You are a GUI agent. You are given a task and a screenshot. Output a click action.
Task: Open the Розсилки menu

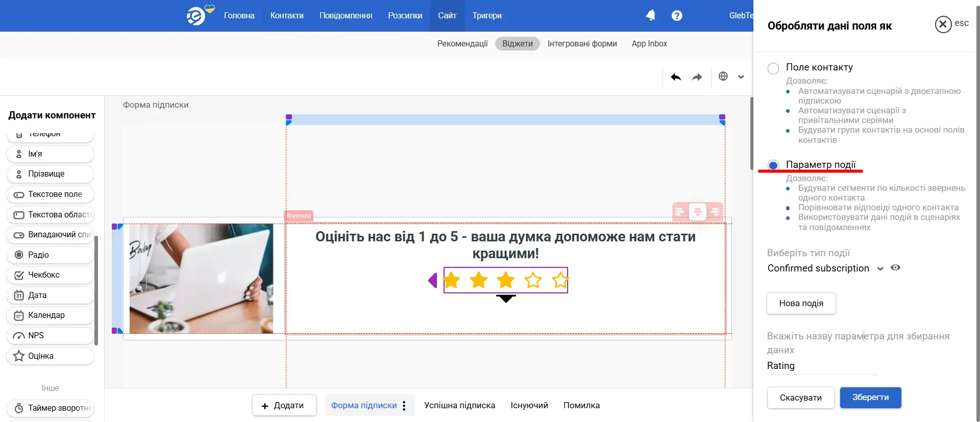pyautogui.click(x=405, y=16)
